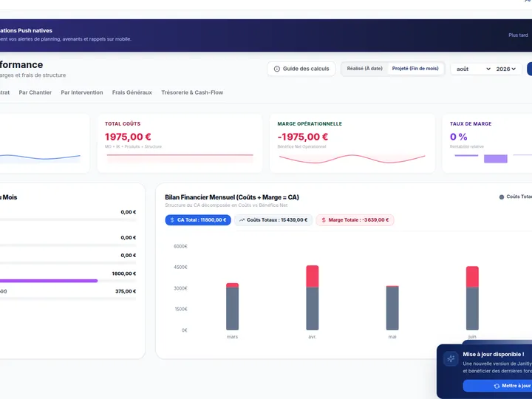Image resolution: width=532 pixels, height=399 pixels.
Task: Click the Marge Totale : -3639,00 € chip
Action: coord(355,220)
